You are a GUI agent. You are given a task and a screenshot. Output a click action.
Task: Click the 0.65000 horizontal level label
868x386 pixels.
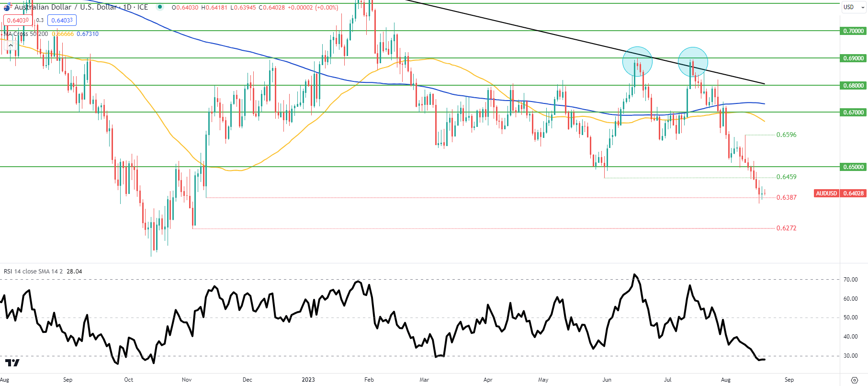[853, 167]
